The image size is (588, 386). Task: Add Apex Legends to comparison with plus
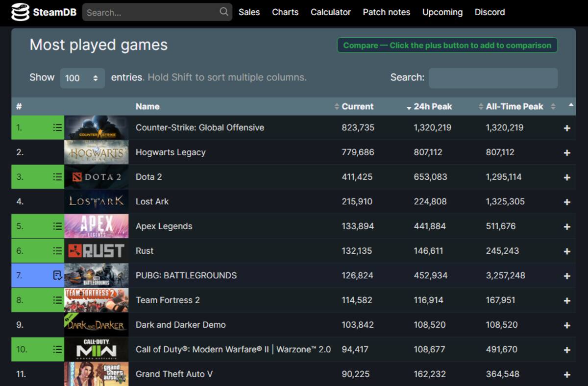coord(567,227)
